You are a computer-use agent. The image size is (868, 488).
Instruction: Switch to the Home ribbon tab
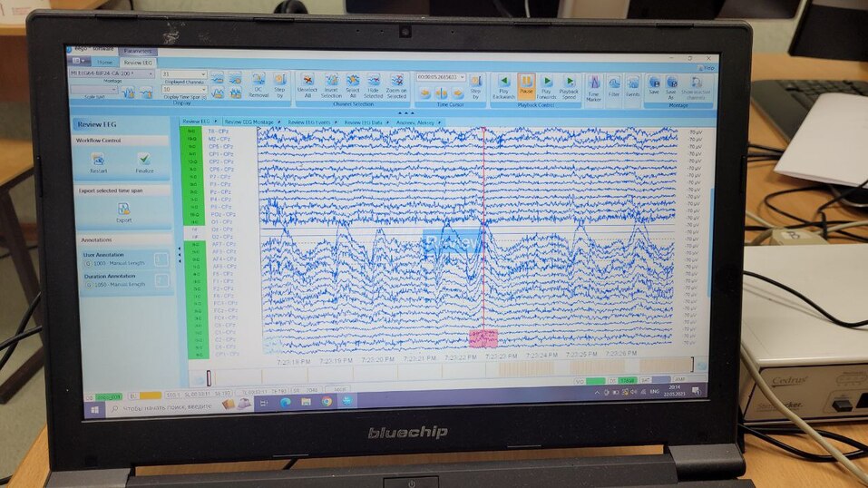click(x=105, y=63)
